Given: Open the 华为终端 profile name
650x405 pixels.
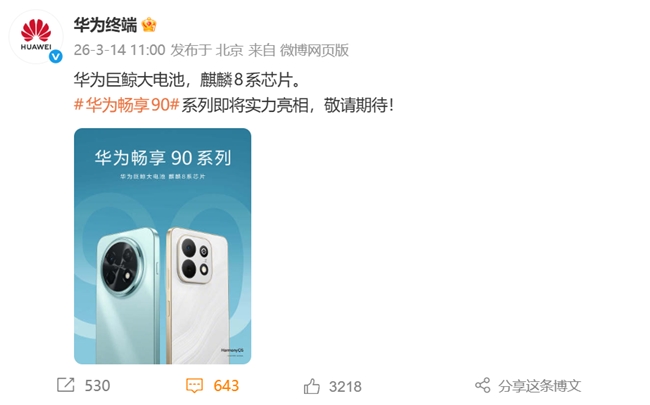Looking at the screenshot, I should (105, 25).
